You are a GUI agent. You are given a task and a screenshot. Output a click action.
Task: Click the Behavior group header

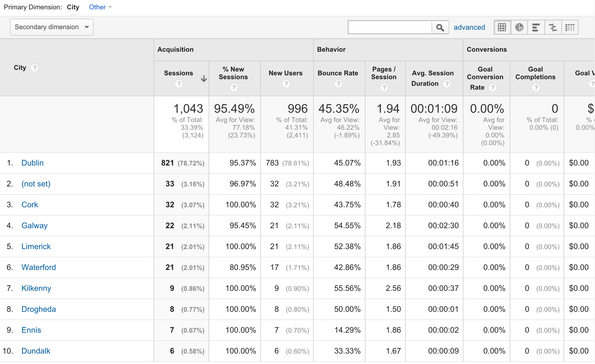331,49
